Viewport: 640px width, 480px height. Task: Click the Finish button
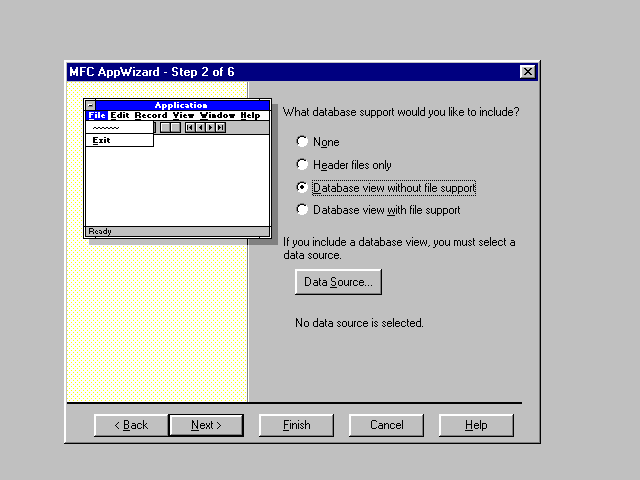tap(296, 425)
